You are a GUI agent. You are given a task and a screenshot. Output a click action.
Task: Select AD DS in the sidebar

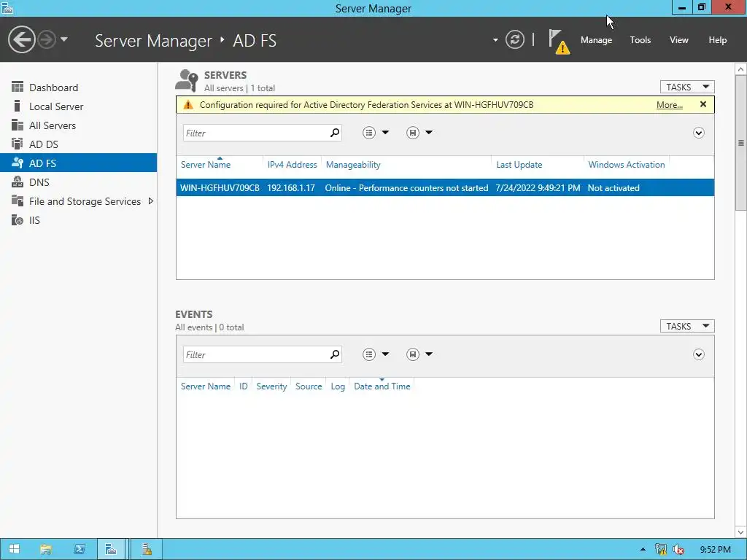click(78, 144)
